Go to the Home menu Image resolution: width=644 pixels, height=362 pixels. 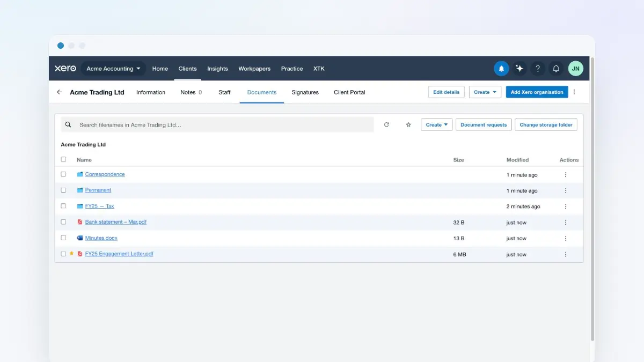pyautogui.click(x=160, y=69)
